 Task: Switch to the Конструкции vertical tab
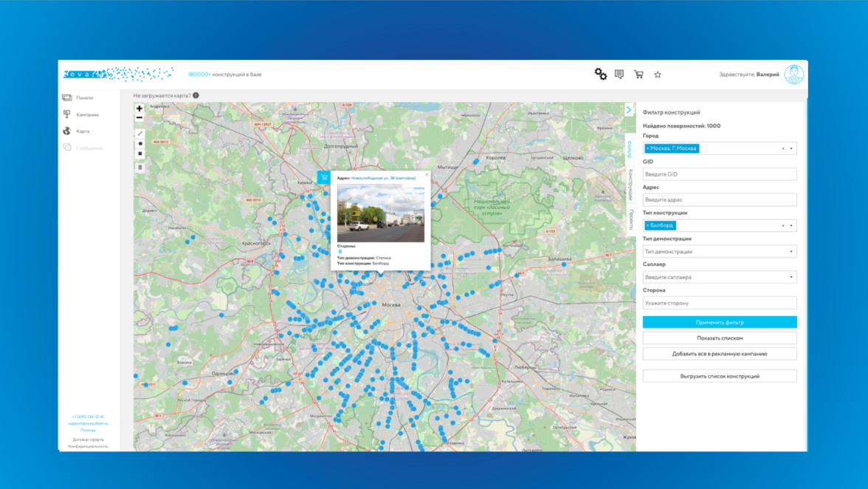(x=630, y=185)
